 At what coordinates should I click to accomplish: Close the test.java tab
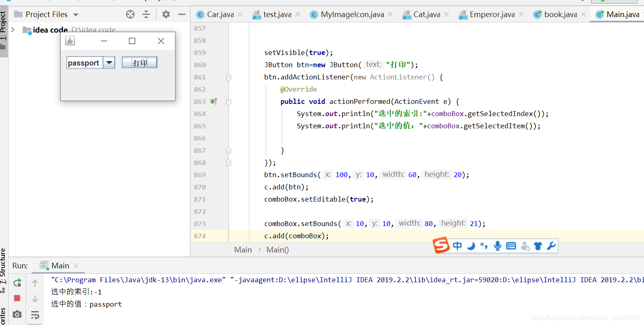click(298, 14)
